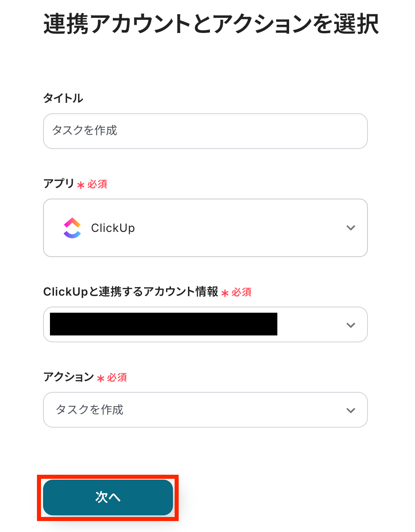Click the アクション field label
The height and width of the screenshot is (532, 415).
(x=69, y=377)
